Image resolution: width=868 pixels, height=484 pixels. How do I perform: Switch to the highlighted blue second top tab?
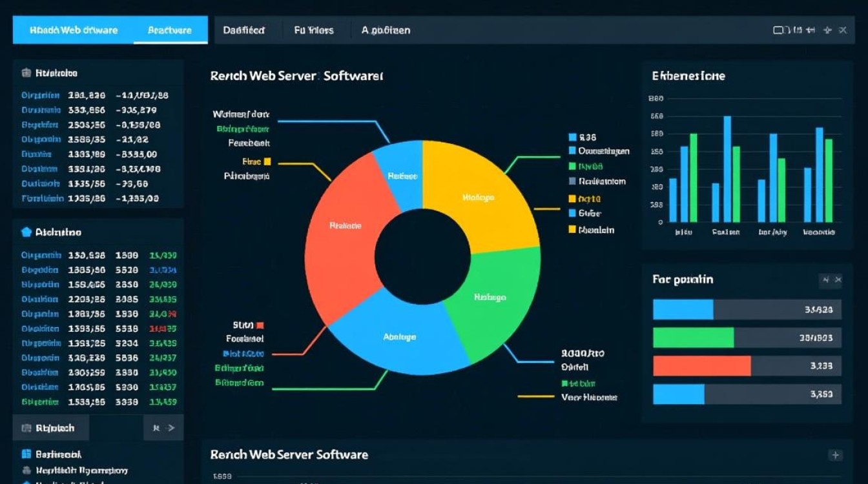pyautogui.click(x=170, y=30)
